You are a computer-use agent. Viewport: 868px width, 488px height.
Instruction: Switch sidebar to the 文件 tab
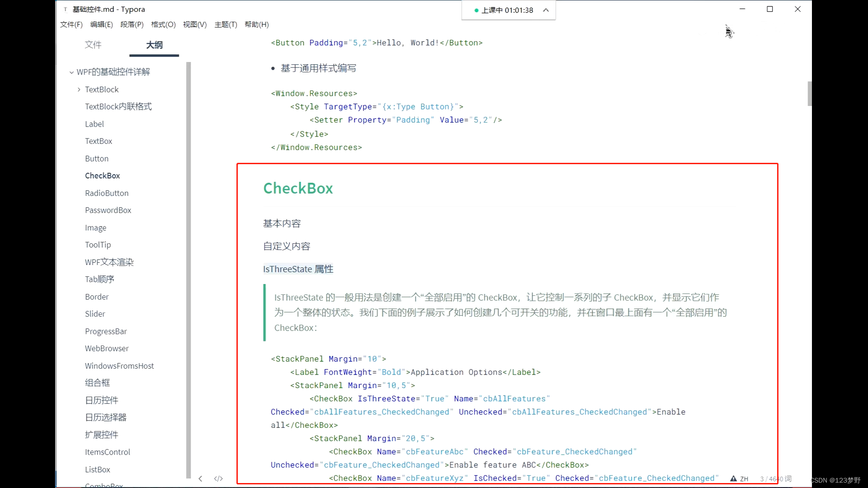click(x=93, y=44)
